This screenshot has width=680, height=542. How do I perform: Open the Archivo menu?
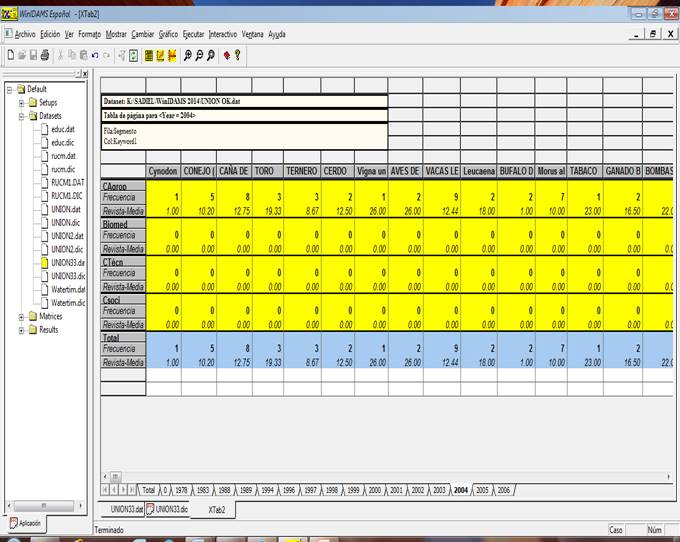[x=24, y=34]
